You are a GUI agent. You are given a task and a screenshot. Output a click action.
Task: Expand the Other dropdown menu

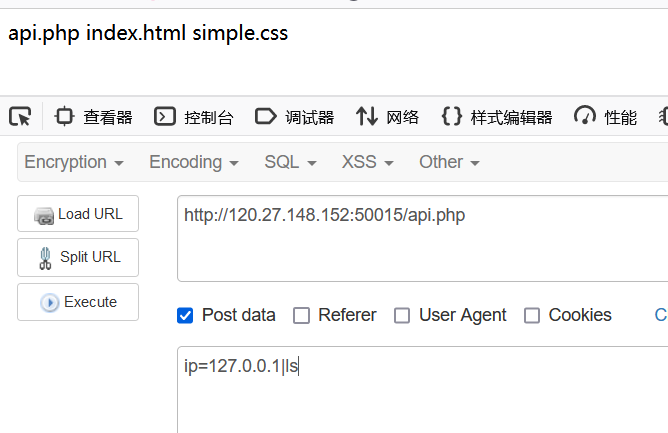point(449,162)
